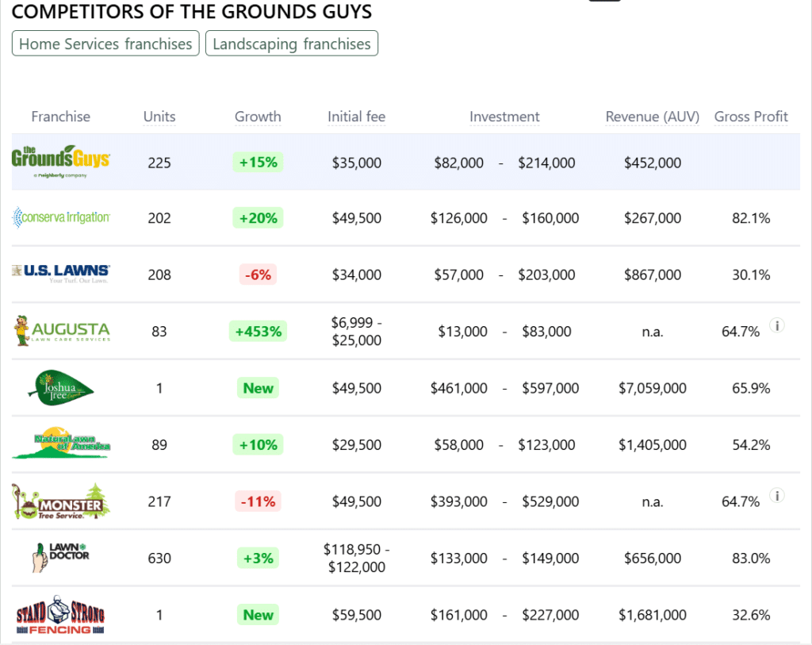812x645 pixels.
Task: Select the Investment column header
Action: pos(504,117)
